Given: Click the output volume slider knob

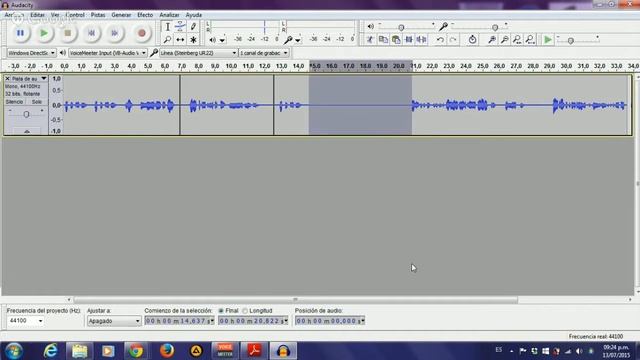Looking at the screenshot, I should tap(401, 27).
